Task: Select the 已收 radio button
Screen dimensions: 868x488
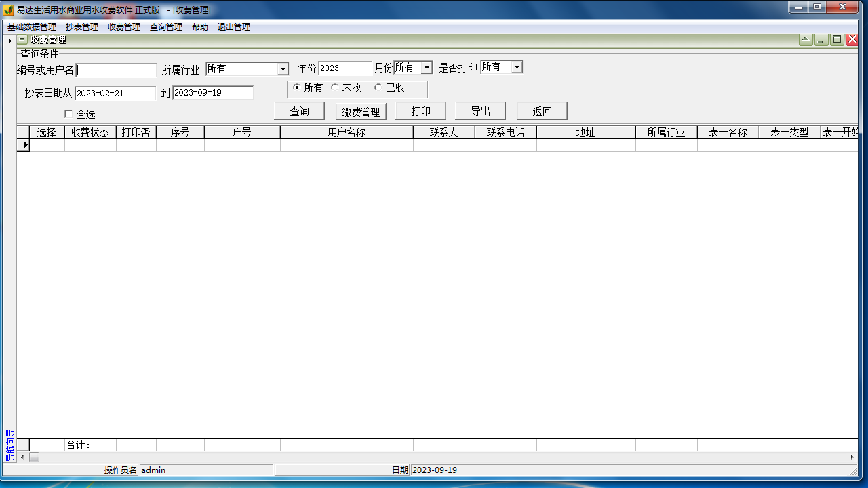Action: (378, 87)
